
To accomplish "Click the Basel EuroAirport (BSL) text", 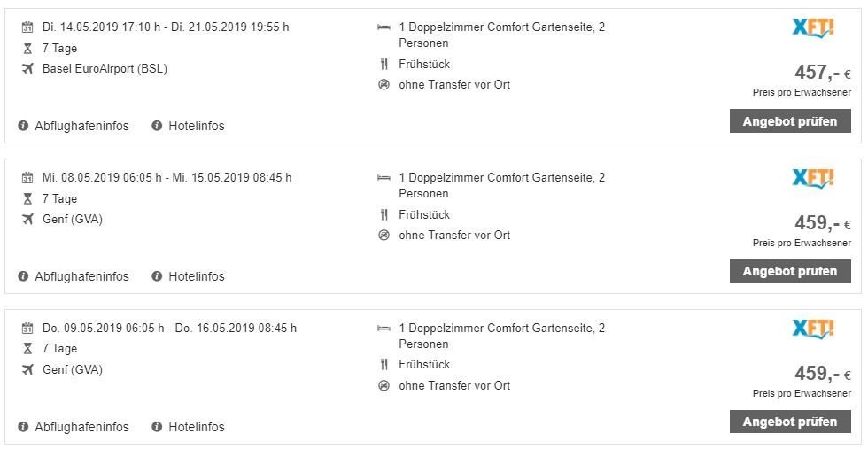I will point(105,69).
